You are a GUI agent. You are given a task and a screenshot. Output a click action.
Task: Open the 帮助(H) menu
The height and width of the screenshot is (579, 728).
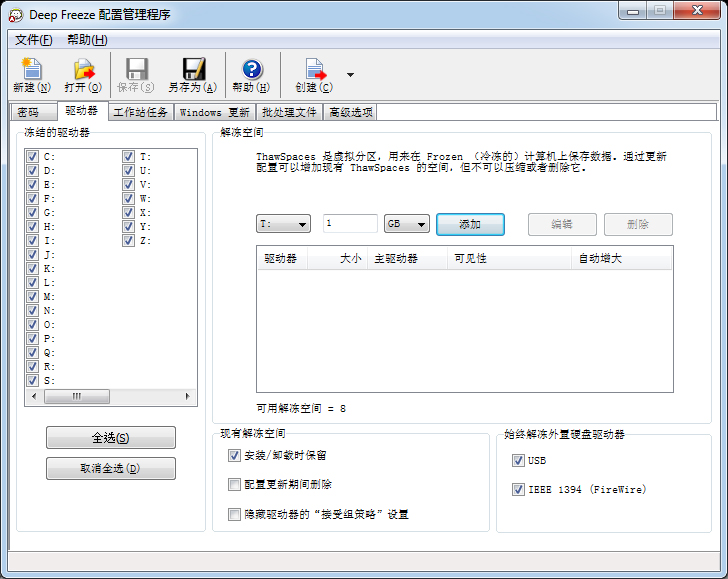(x=87, y=40)
